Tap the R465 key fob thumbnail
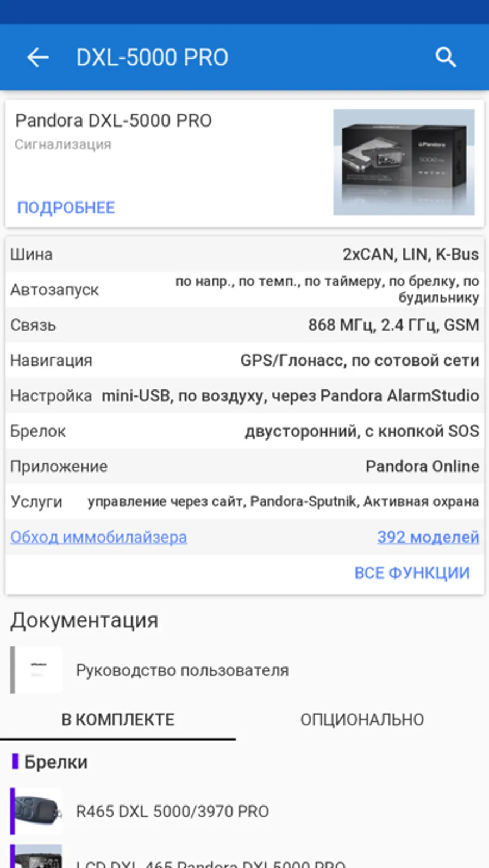 pos(37,811)
